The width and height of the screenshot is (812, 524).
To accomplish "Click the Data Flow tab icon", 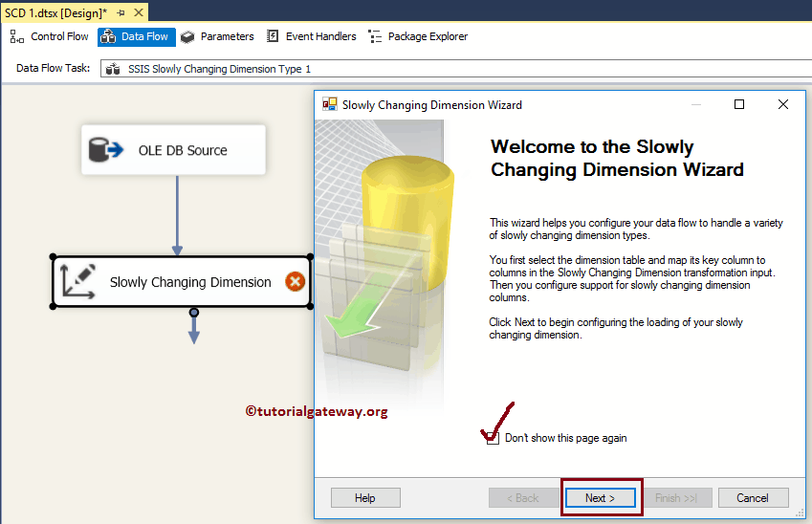I will click(x=108, y=36).
